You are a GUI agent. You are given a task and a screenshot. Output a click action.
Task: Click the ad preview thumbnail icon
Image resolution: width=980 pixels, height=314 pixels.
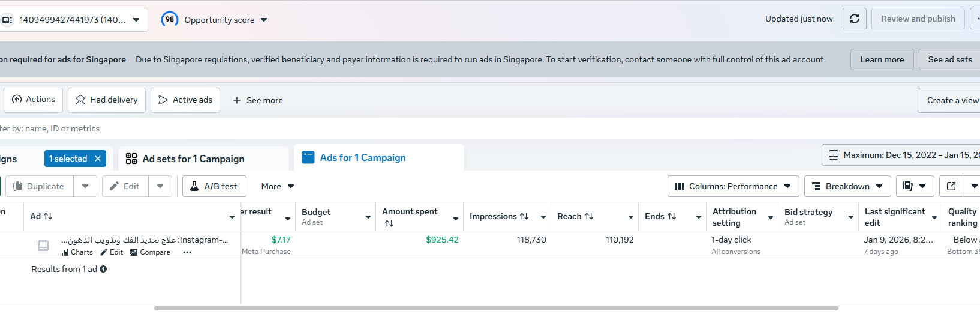[43, 246]
